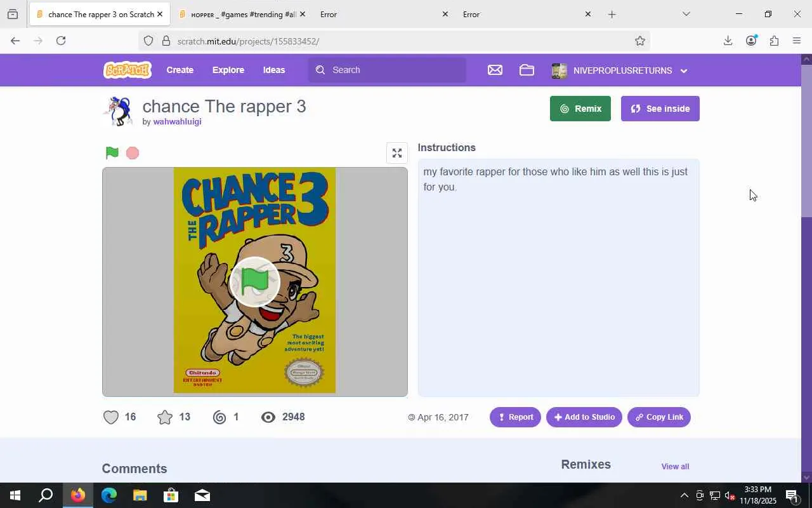Open the Windows notification center
Screen dimensions: 812x508
(792, 495)
